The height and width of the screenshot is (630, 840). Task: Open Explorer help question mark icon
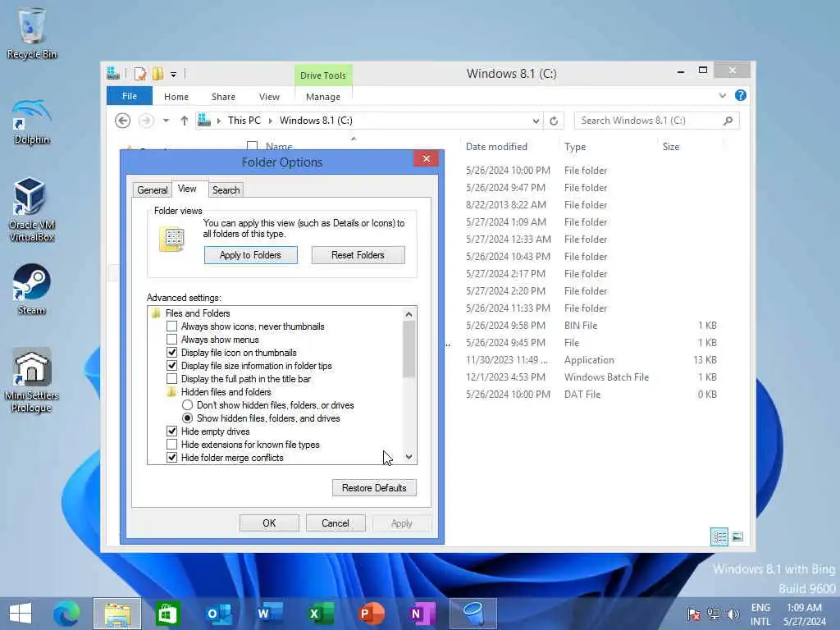coord(741,95)
